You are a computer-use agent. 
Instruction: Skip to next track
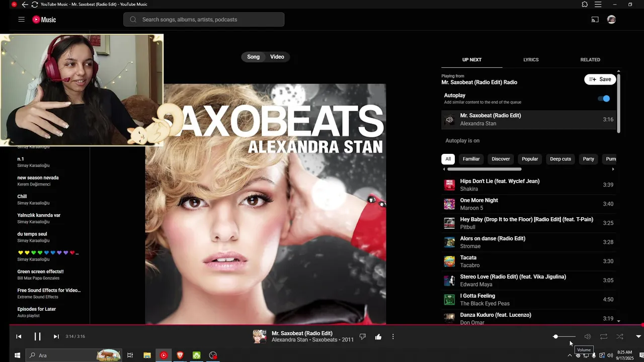click(x=56, y=336)
